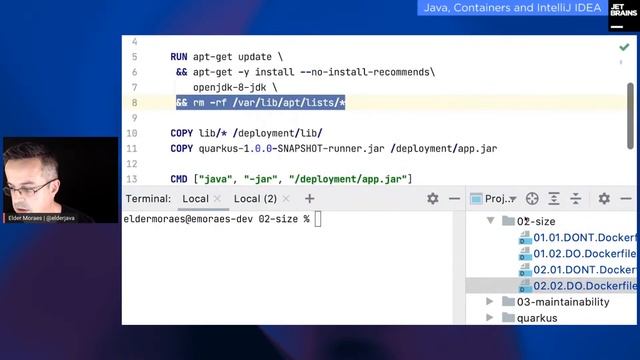Hide the terminal panel with minus icon
The width and height of the screenshot is (640, 360).
pyautogui.click(x=454, y=199)
